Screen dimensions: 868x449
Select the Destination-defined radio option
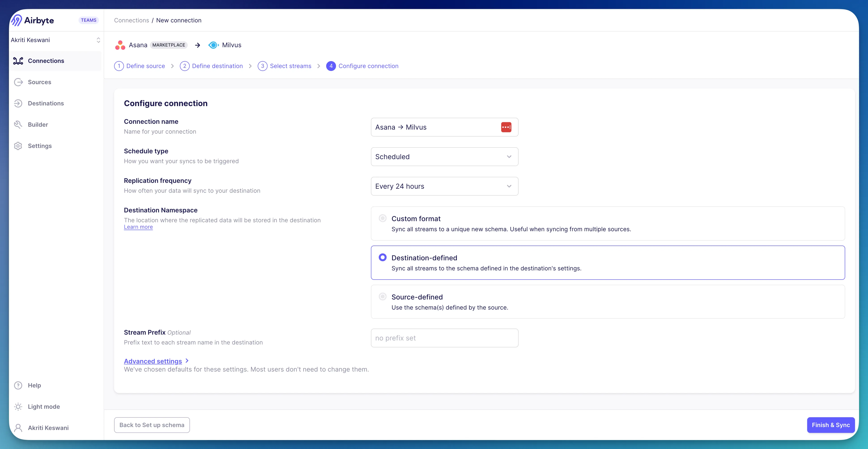click(x=383, y=258)
